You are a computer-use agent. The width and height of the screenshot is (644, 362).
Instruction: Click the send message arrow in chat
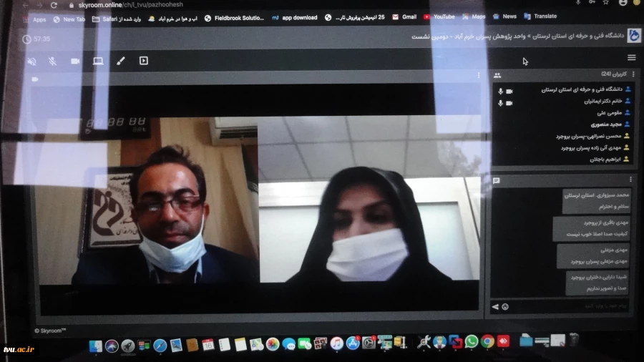click(495, 307)
